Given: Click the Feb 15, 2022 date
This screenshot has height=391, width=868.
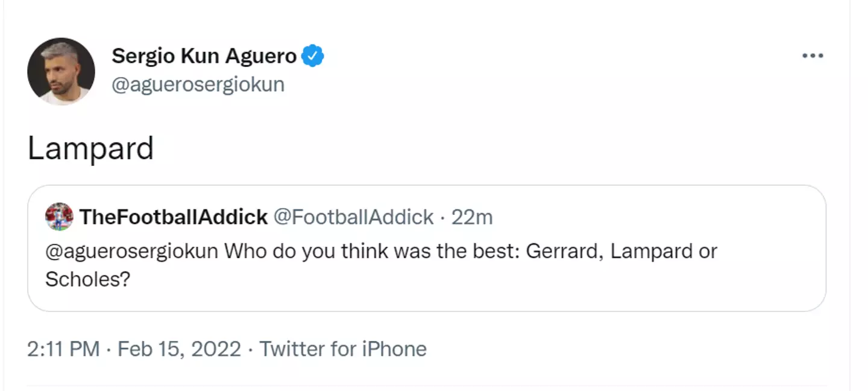Looking at the screenshot, I should pyautogui.click(x=179, y=349).
